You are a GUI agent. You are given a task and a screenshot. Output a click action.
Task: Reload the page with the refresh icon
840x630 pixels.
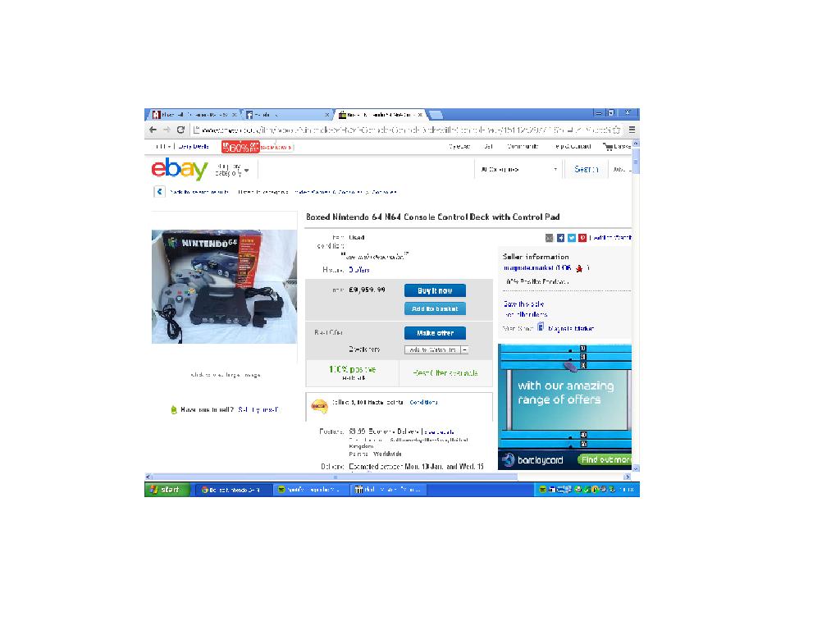click(181, 130)
